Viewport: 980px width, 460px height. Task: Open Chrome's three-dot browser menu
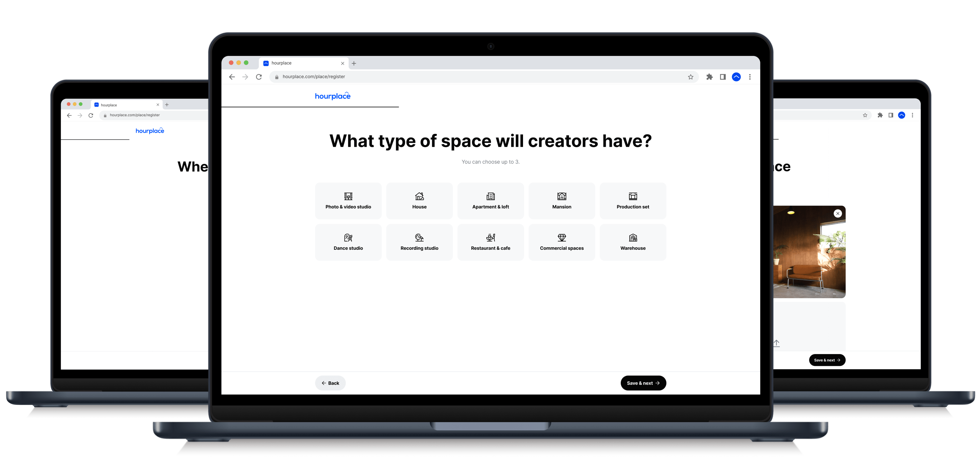pos(750,77)
